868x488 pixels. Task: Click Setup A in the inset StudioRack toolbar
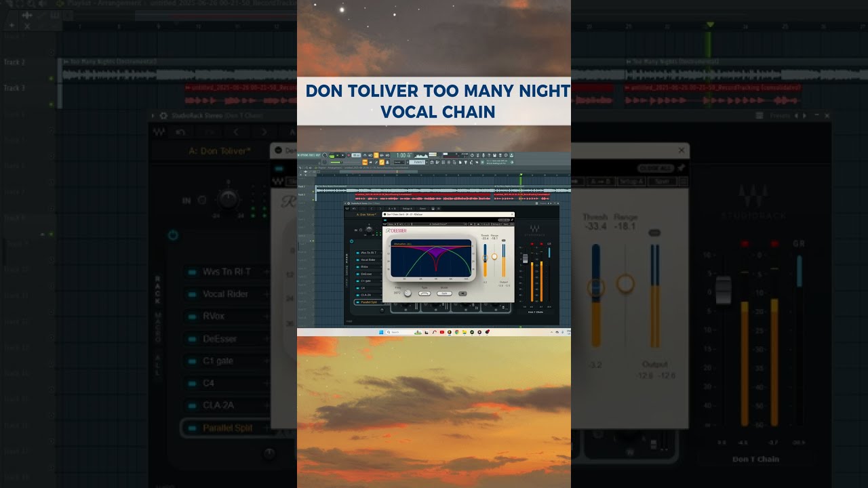click(x=408, y=209)
